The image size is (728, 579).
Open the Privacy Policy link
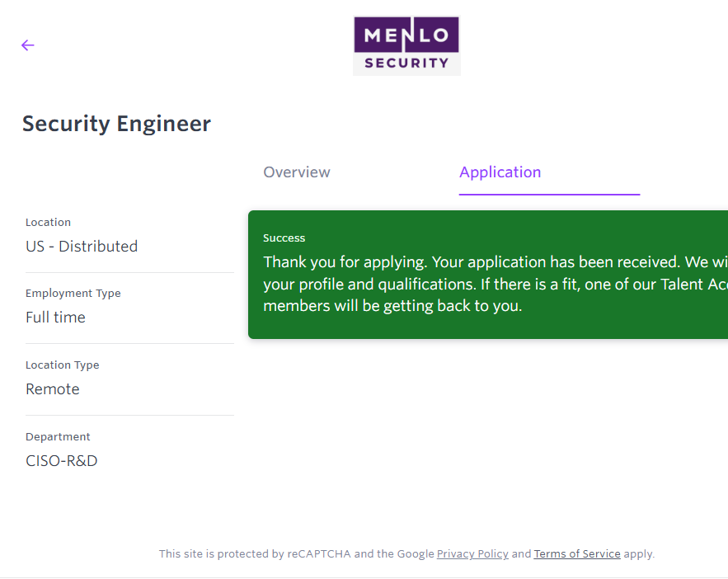click(x=472, y=554)
